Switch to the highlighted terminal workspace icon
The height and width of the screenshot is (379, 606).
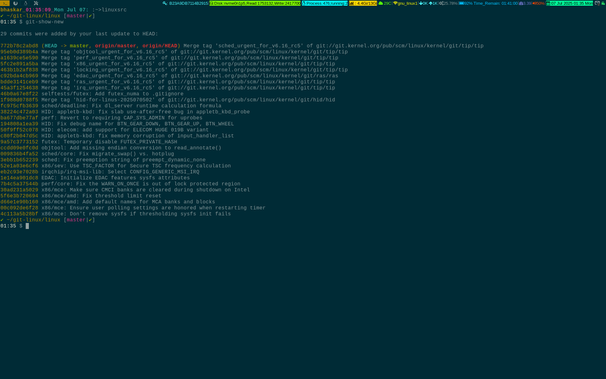[5, 3]
